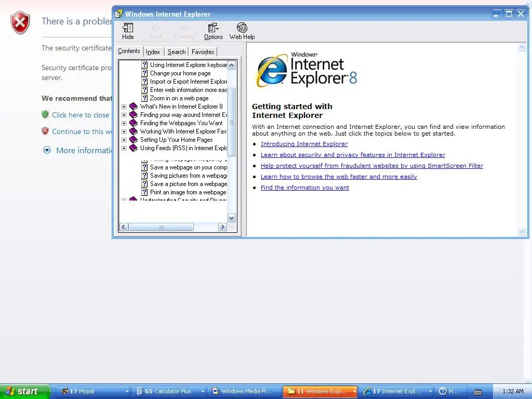Click page icon for Using Internet Explorer keyboard
The width and height of the screenshot is (532, 399).
point(144,65)
